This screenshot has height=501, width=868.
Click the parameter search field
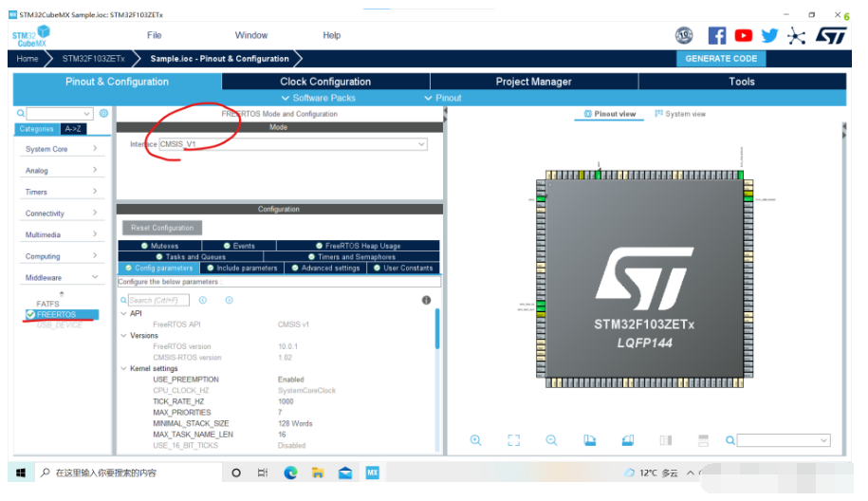[x=158, y=300]
